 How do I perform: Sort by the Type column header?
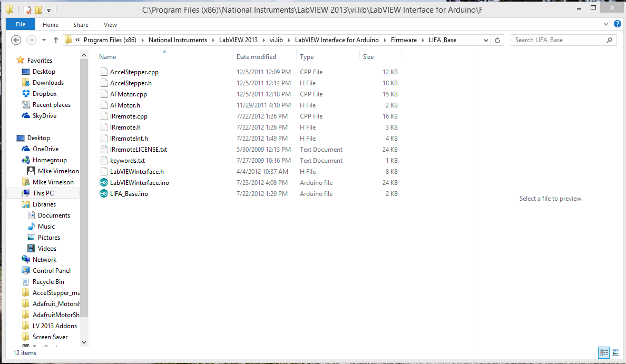[307, 57]
